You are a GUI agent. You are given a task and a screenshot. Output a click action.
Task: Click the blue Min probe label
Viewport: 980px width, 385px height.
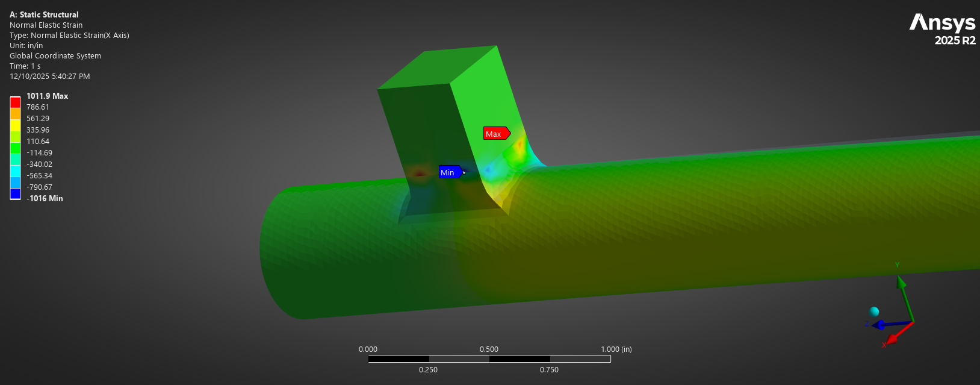(451, 172)
